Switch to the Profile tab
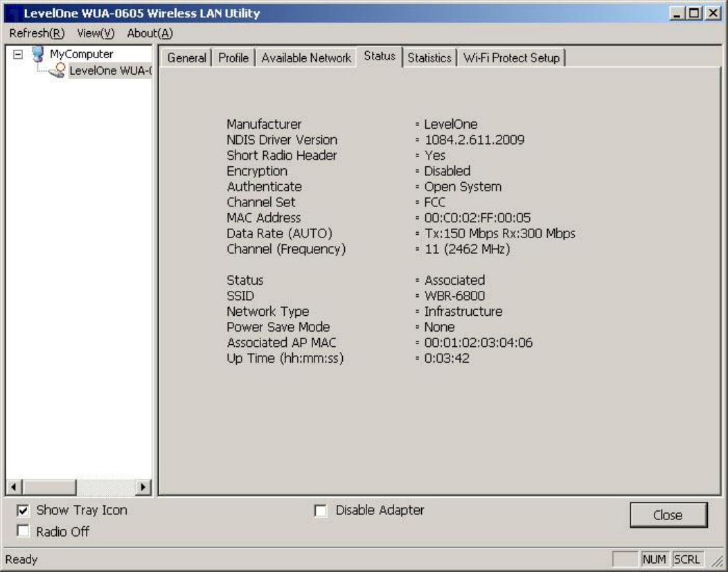Viewport: 728px width, 572px height. tap(233, 58)
